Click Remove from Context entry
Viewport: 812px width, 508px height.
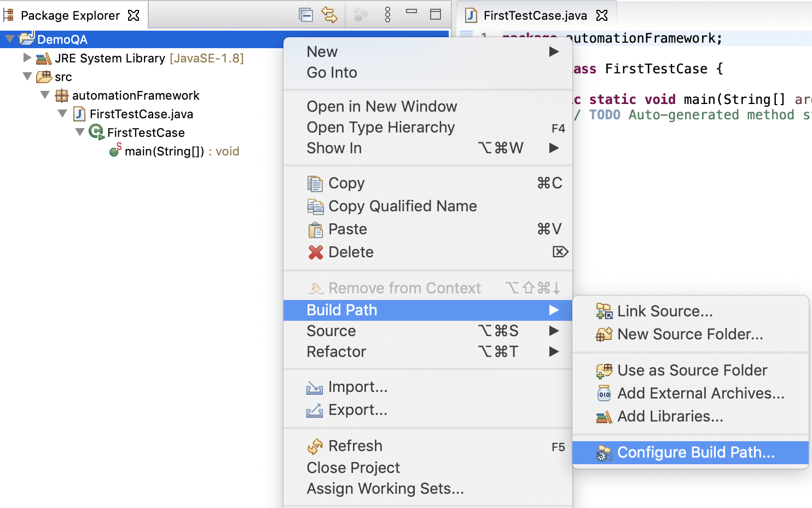(x=428, y=288)
